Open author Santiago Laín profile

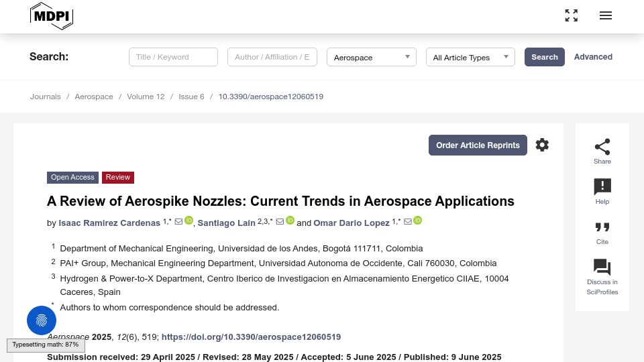click(x=226, y=223)
